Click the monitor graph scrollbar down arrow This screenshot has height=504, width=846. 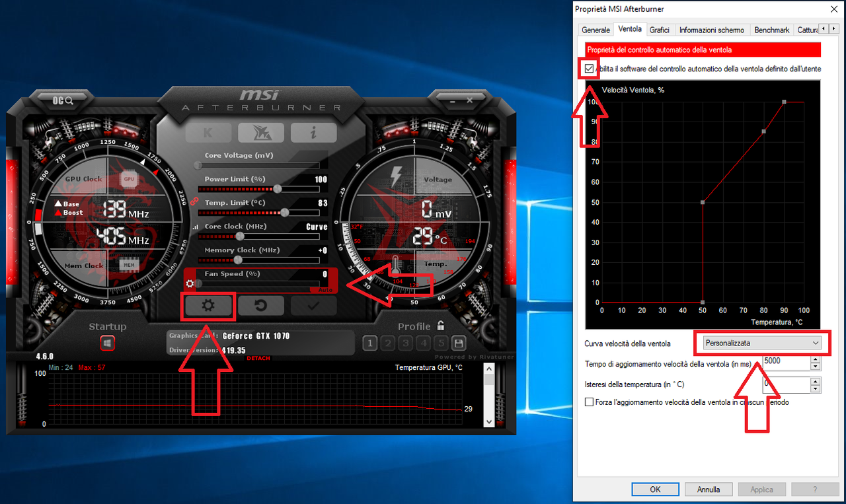(x=489, y=421)
